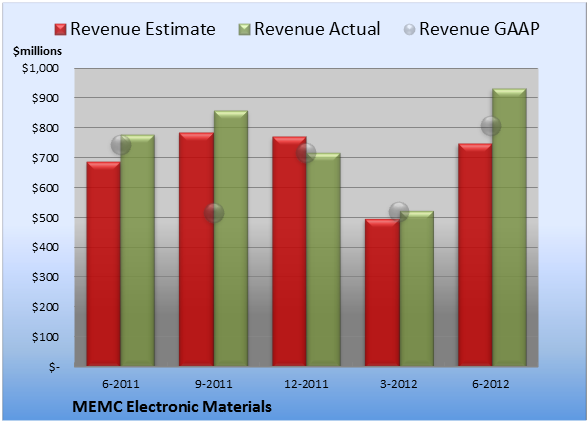Click the $millions axis unit label
Screen dimensions: 588x422
[37, 51]
